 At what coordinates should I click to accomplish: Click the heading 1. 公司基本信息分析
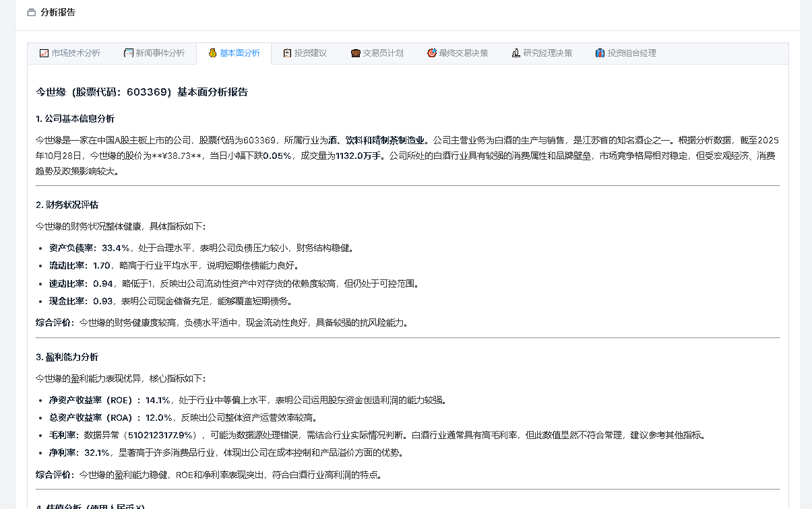[75, 118]
